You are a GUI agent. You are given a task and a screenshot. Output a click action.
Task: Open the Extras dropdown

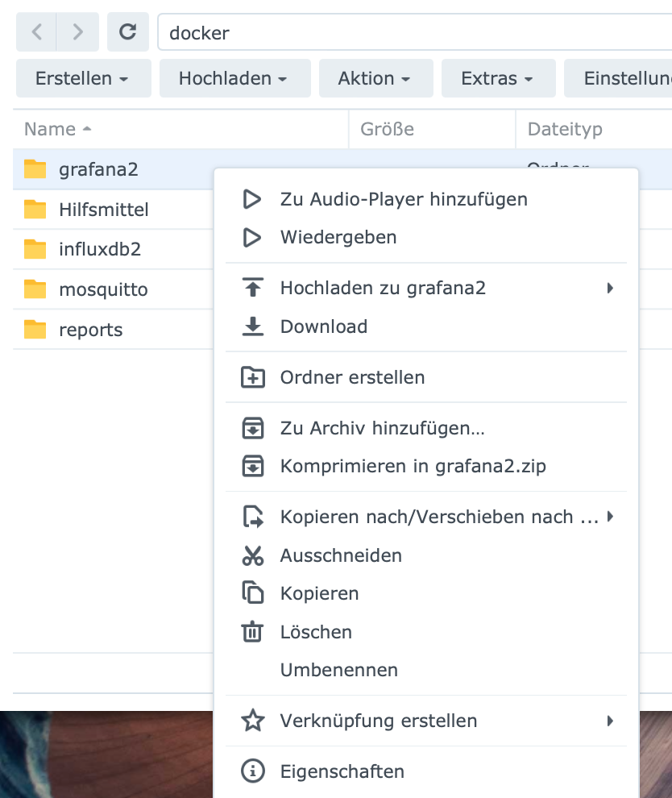[497, 78]
